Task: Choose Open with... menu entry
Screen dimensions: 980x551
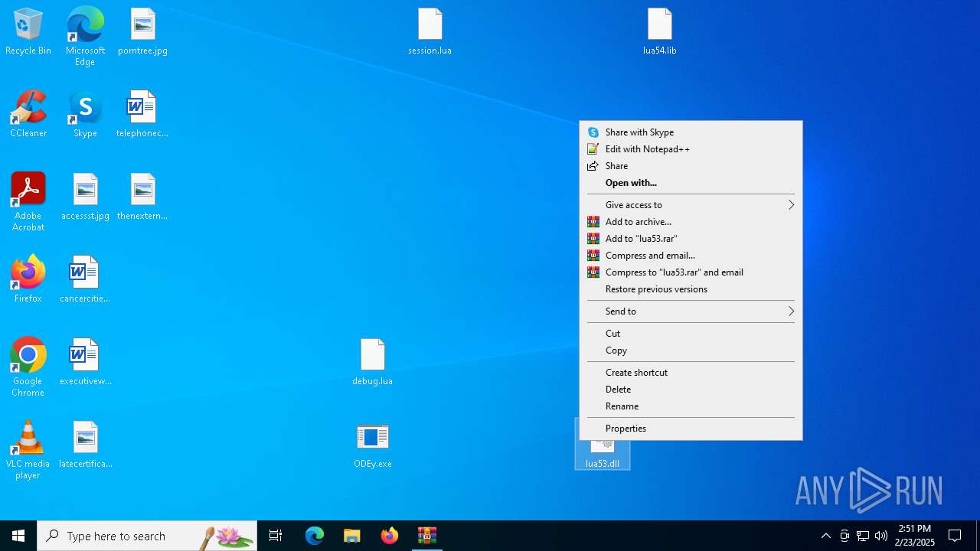Action: pyautogui.click(x=691, y=183)
